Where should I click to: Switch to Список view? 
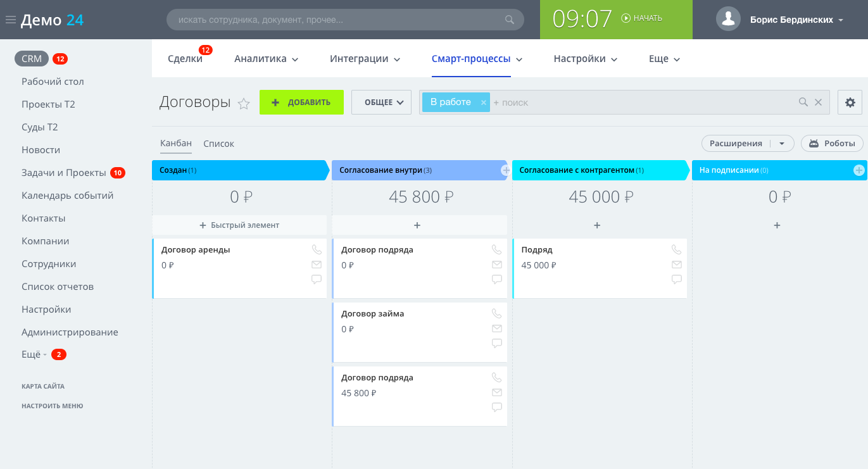coord(218,144)
